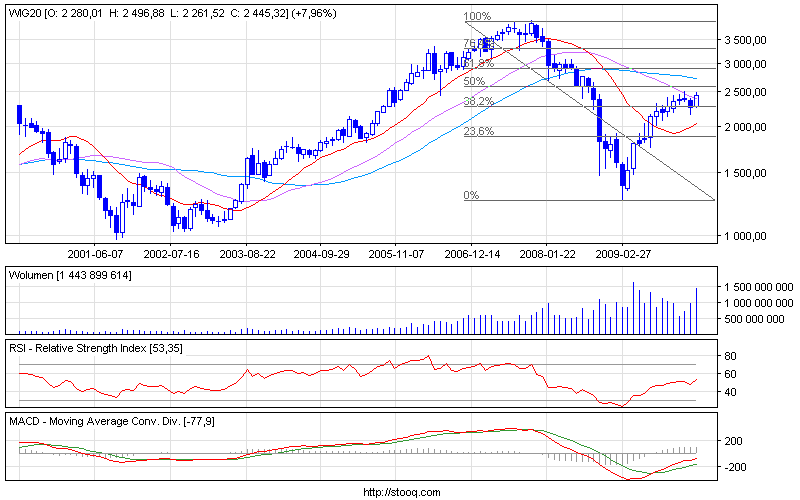Viewport: 800px width, 500px height.
Task: Click the 61,8% Fibonacci level label
Action: tap(479, 63)
